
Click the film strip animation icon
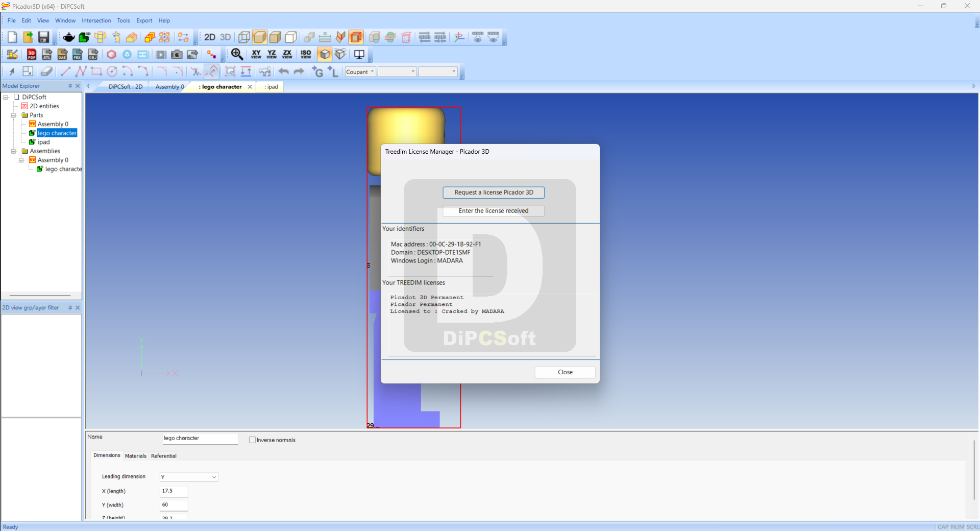[x=161, y=55]
